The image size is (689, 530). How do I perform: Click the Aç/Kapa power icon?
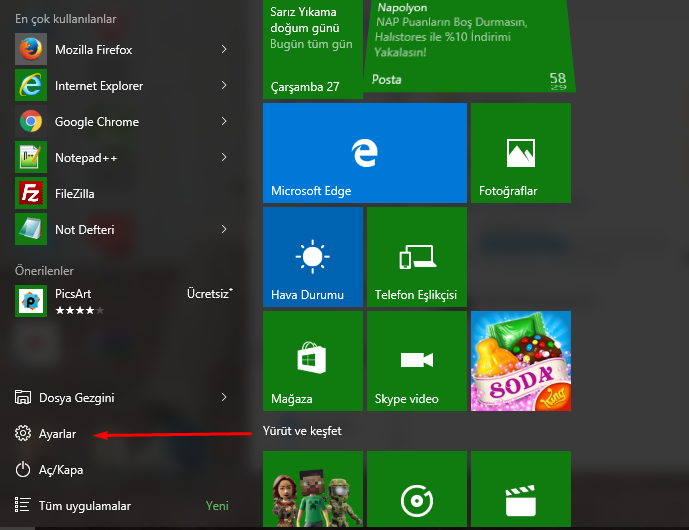pyautogui.click(x=23, y=469)
